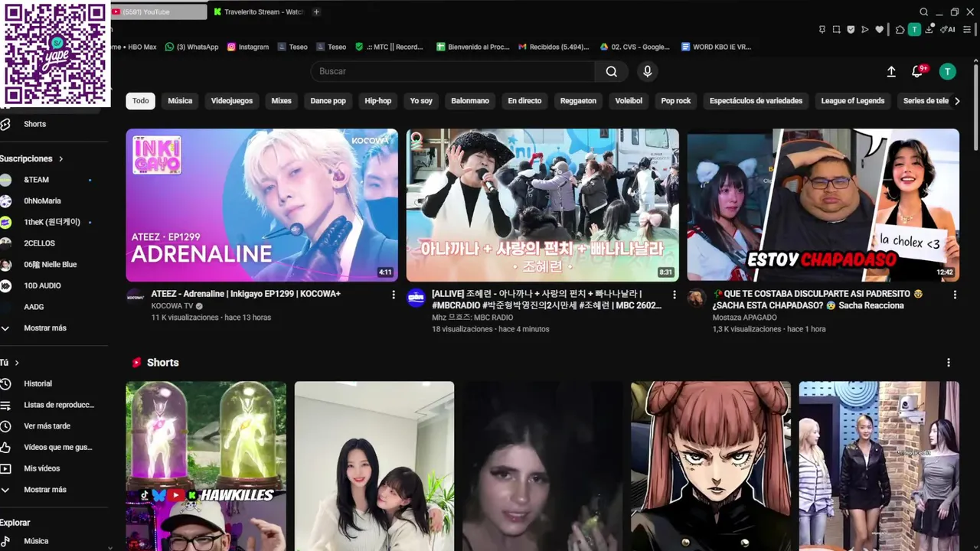The height and width of the screenshot is (551, 980).
Task: Open a new browser tab with plus
Action: (316, 11)
